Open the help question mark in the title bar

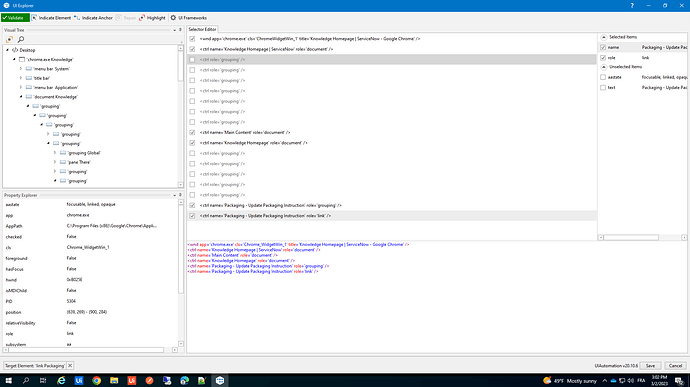pos(632,5)
